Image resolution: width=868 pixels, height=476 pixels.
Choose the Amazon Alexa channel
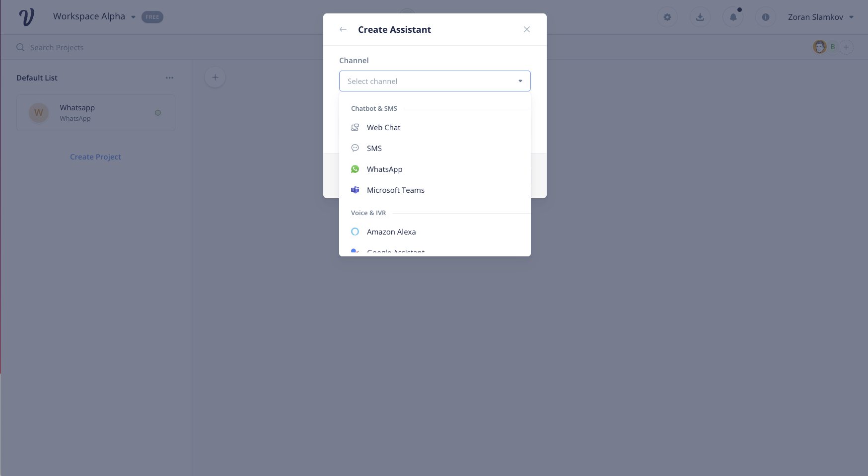click(x=435, y=232)
